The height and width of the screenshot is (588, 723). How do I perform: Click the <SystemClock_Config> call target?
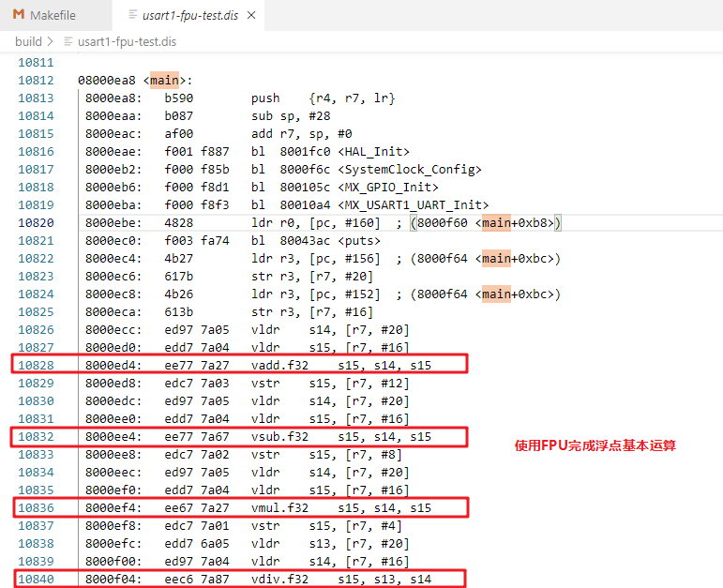(410, 169)
